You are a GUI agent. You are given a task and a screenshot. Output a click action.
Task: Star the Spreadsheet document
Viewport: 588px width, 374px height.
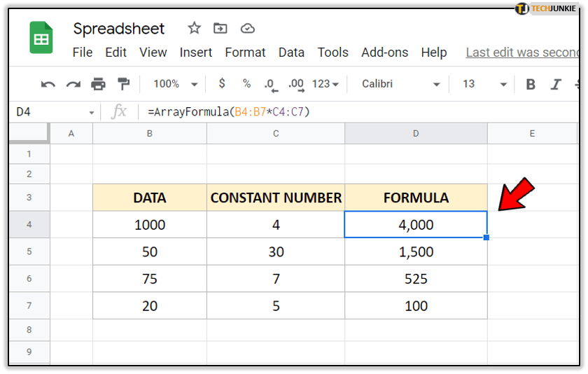[194, 28]
